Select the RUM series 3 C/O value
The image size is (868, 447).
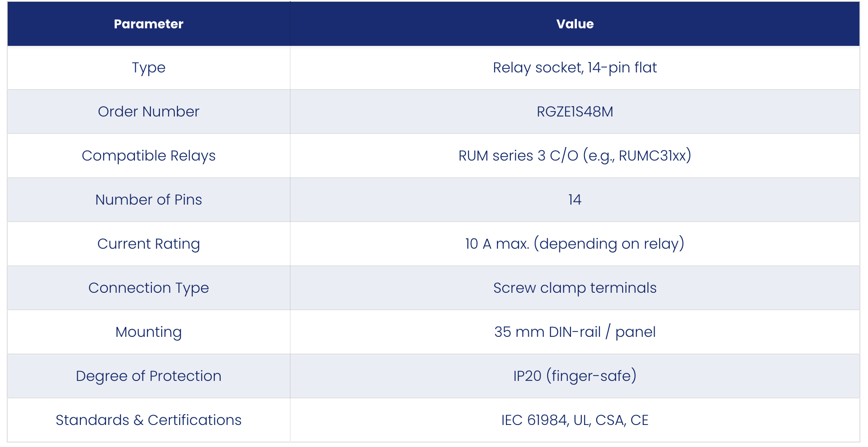coord(575,156)
